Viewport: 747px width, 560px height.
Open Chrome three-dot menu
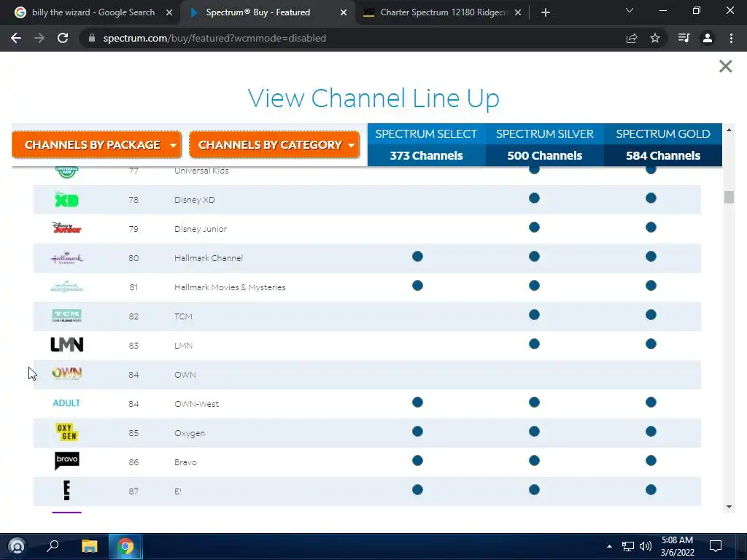pos(731,38)
